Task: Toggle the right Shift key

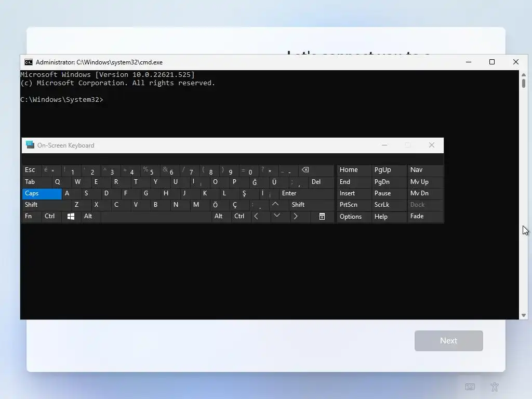Action: point(311,205)
